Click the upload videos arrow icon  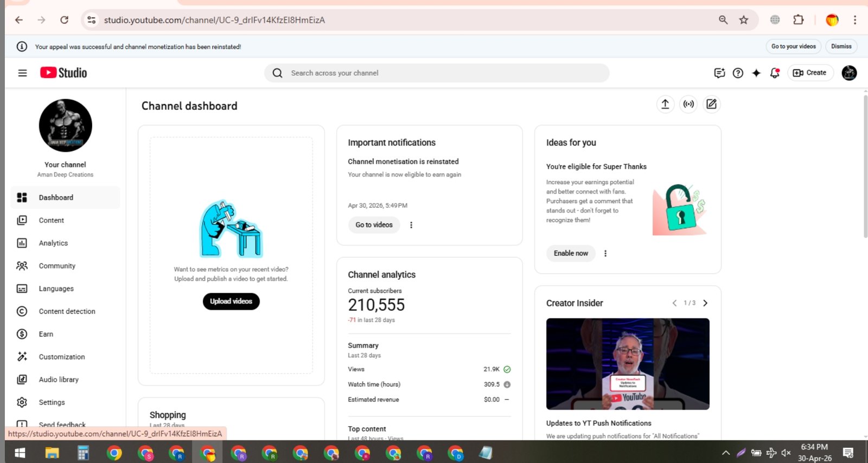[x=665, y=104]
